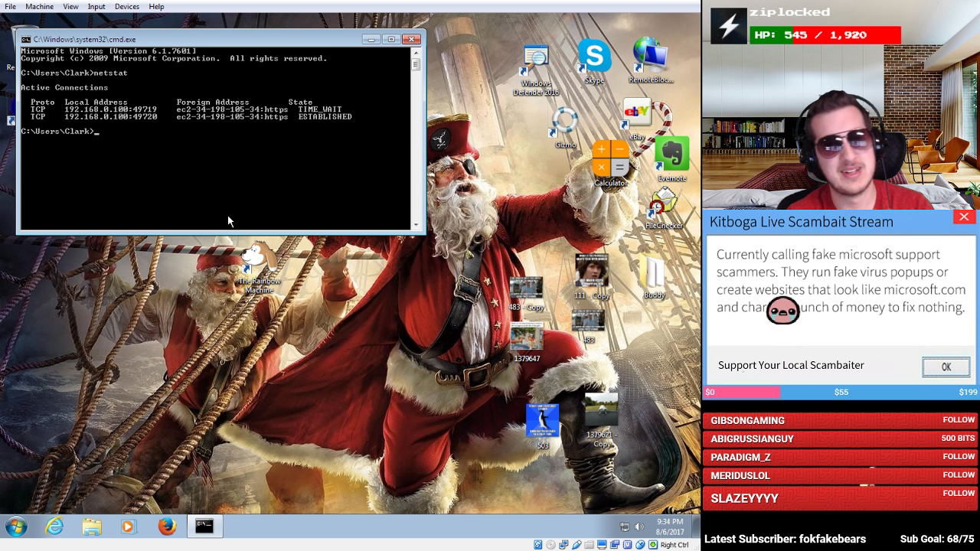Image resolution: width=980 pixels, height=551 pixels.
Task: Launch the Gizmo lifebuoy shortcut
Action: 565,127
